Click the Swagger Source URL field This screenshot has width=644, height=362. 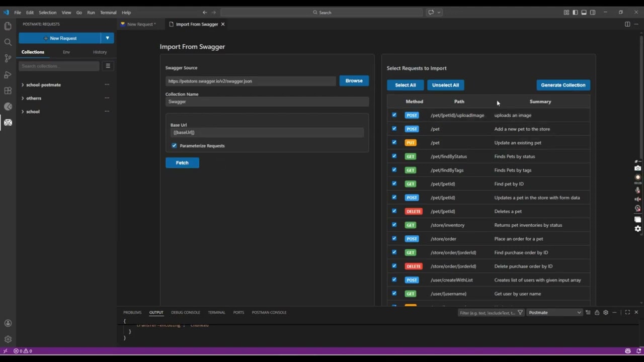(x=251, y=81)
